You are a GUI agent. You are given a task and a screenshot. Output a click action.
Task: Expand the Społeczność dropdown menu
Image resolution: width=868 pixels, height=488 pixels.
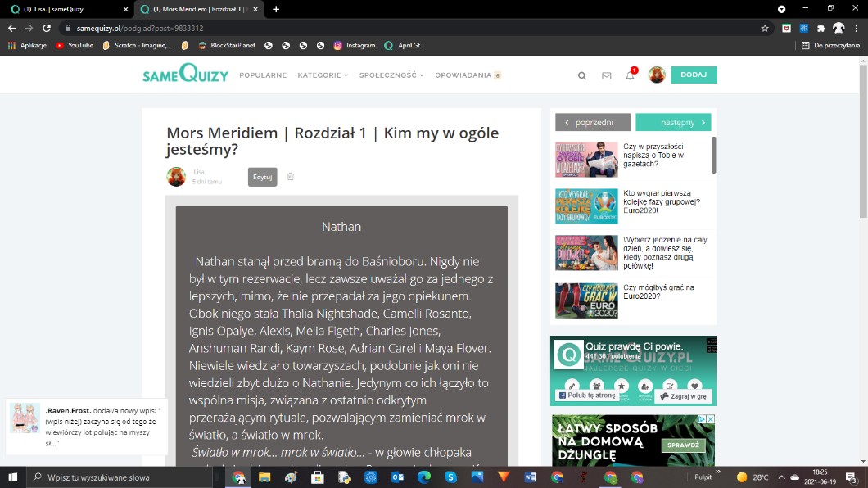coord(391,75)
